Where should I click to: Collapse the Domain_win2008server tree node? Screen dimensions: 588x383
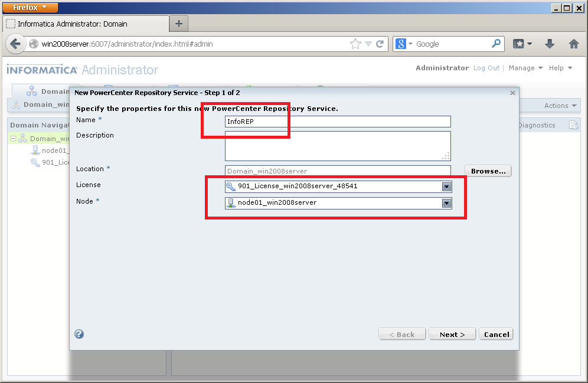tap(13, 138)
